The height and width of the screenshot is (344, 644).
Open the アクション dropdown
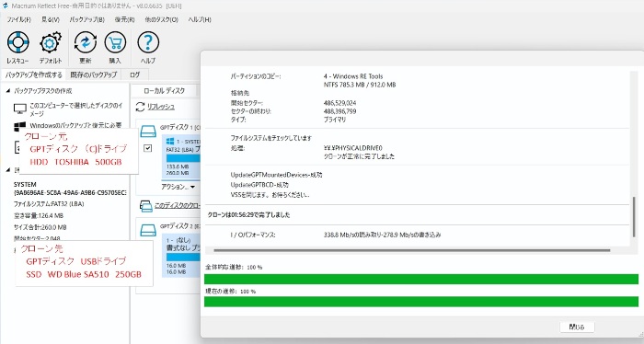[x=178, y=187]
